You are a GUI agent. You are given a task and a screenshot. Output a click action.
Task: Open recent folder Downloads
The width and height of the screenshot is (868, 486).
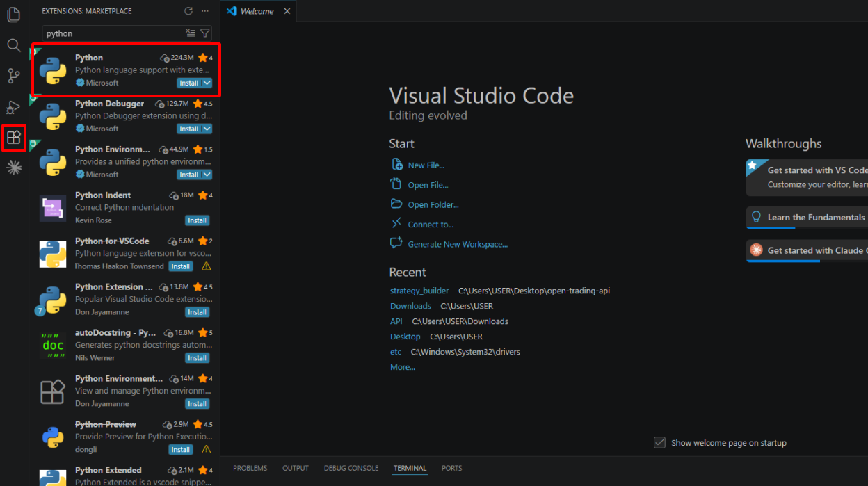pos(410,306)
